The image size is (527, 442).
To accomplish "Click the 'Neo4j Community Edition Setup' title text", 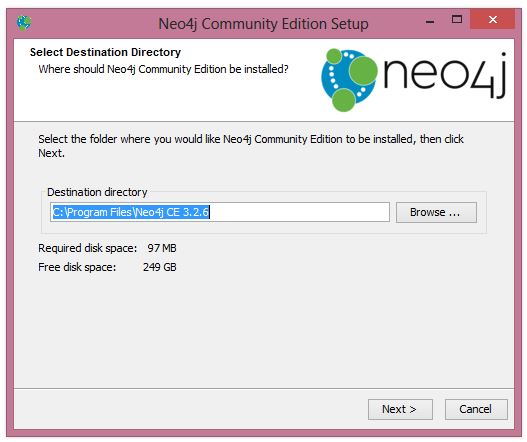I will click(x=263, y=24).
